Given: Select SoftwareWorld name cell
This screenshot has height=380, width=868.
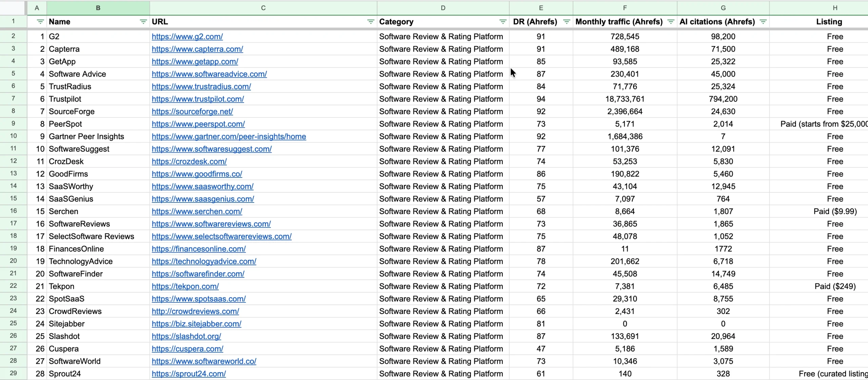Looking at the screenshot, I should pyautogui.click(x=98, y=361).
